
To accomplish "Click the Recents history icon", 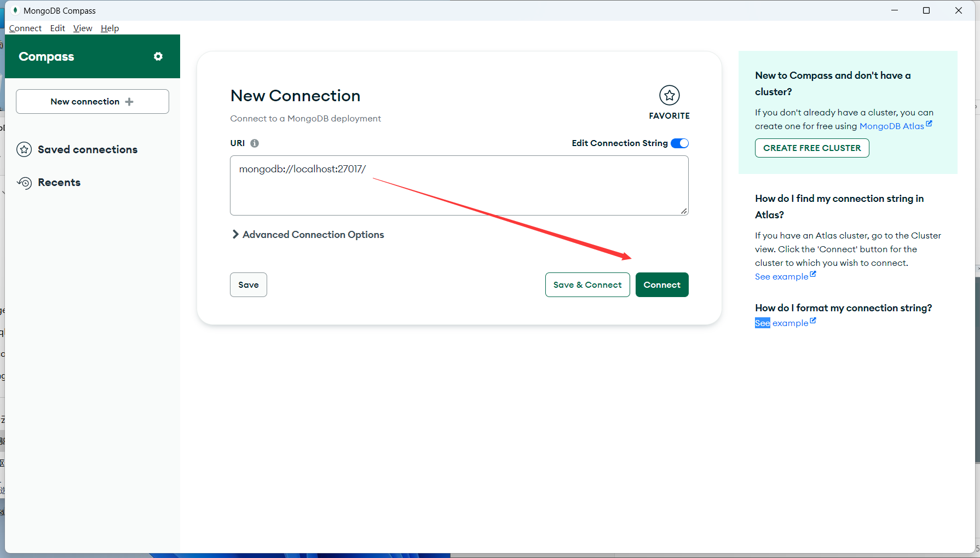I will 24,183.
